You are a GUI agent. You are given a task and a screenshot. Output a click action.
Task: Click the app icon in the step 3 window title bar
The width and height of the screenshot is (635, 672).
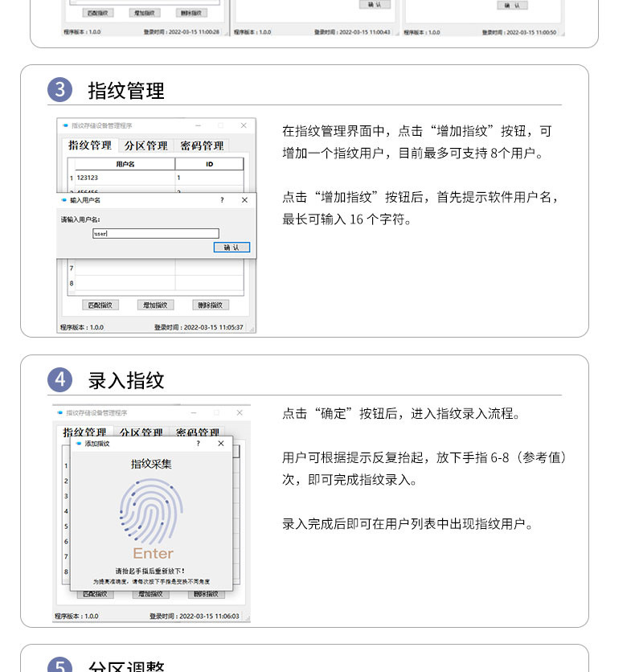[65, 125]
